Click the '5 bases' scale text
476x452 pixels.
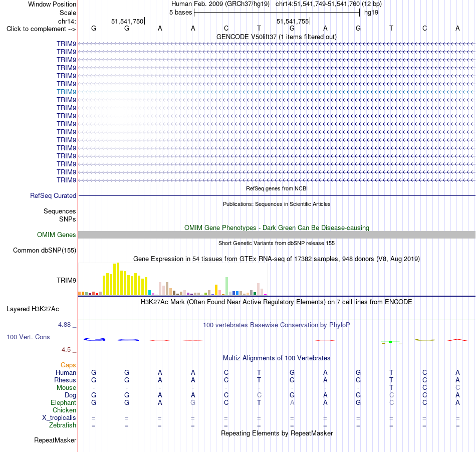pyautogui.click(x=180, y=13)
